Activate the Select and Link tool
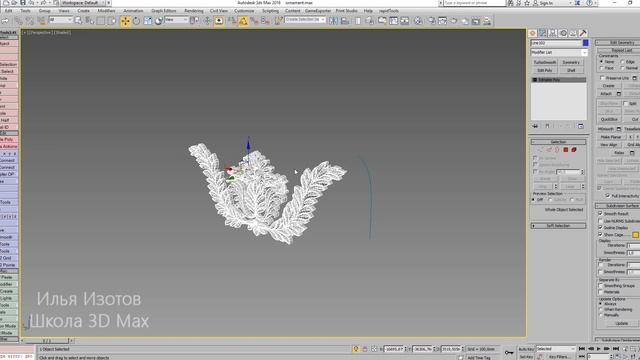 pos(19,21)
